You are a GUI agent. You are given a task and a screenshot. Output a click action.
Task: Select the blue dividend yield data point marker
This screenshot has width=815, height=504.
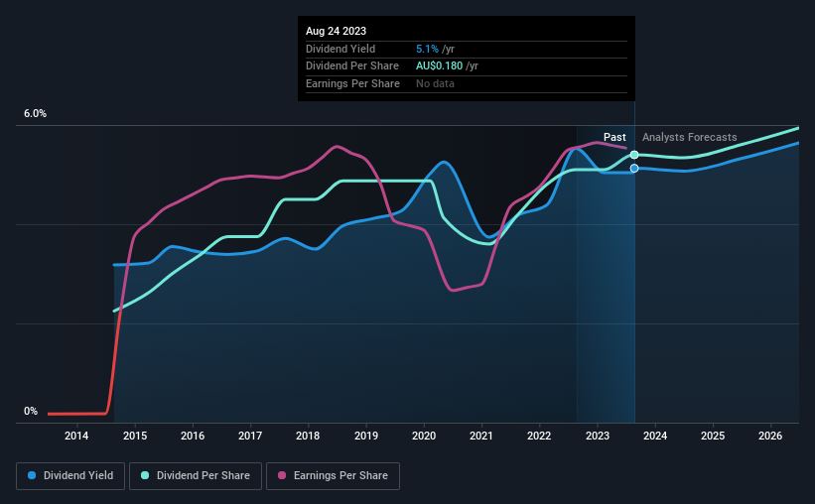pos(634,169)
